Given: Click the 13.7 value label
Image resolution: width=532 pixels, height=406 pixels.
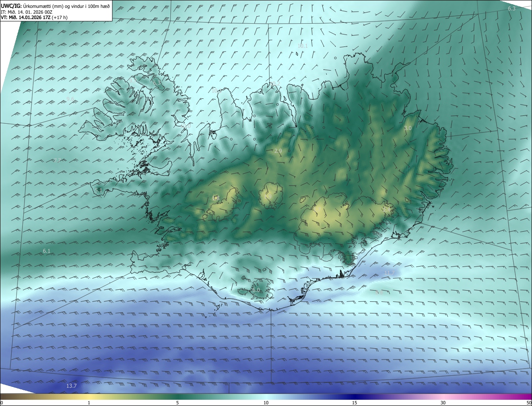Looking at the screenshot, I should pyautogui.click(x=71, y=386).
